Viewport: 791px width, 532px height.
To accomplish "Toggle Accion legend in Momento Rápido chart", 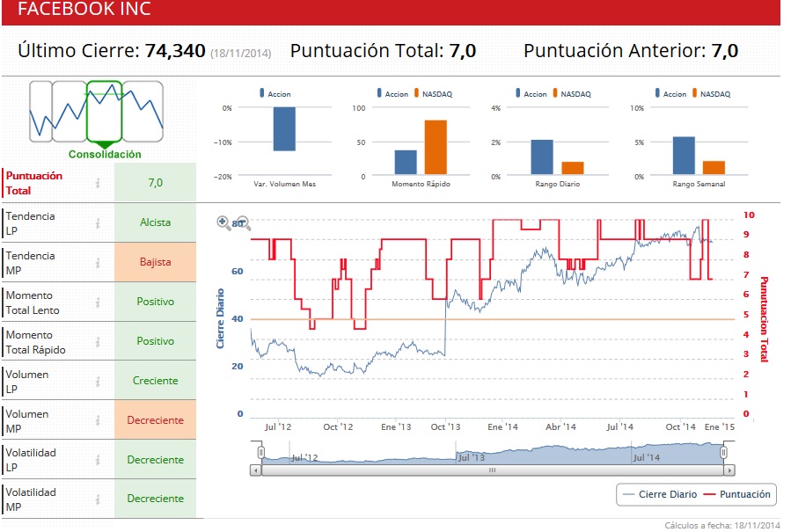I will [x=392, y=94].
